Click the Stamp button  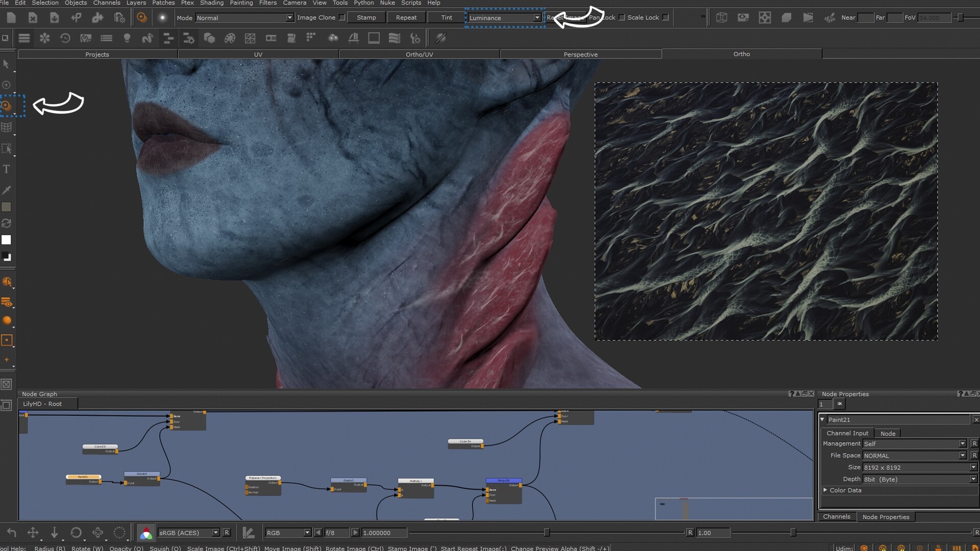[x=366, y=17]
